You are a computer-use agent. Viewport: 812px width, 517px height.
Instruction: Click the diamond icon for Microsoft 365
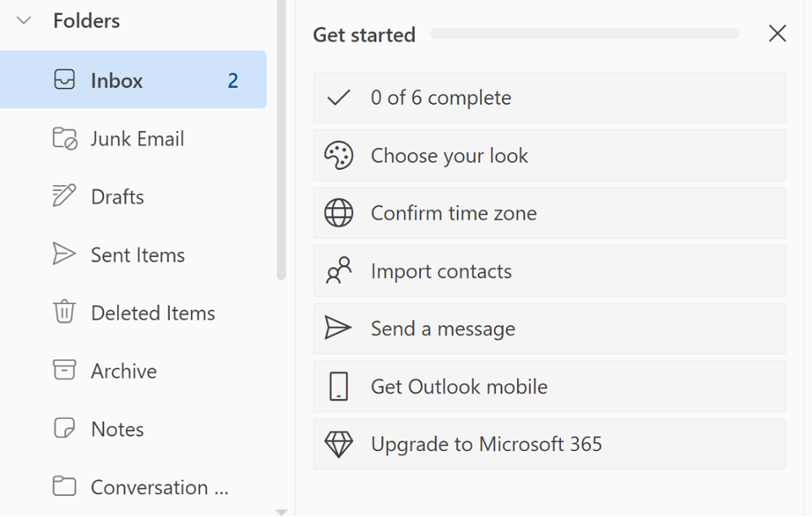coord(339,444)
